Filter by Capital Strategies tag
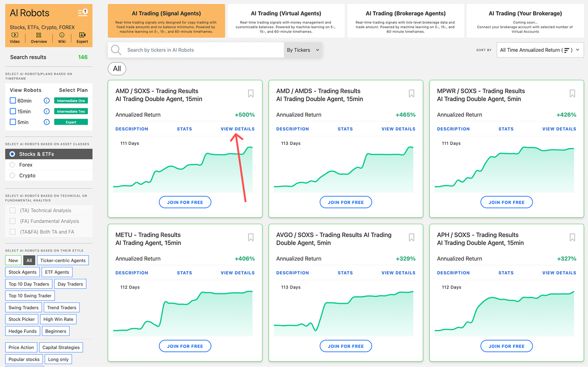This screenshot has height=367, width=588. coord(61,347)
